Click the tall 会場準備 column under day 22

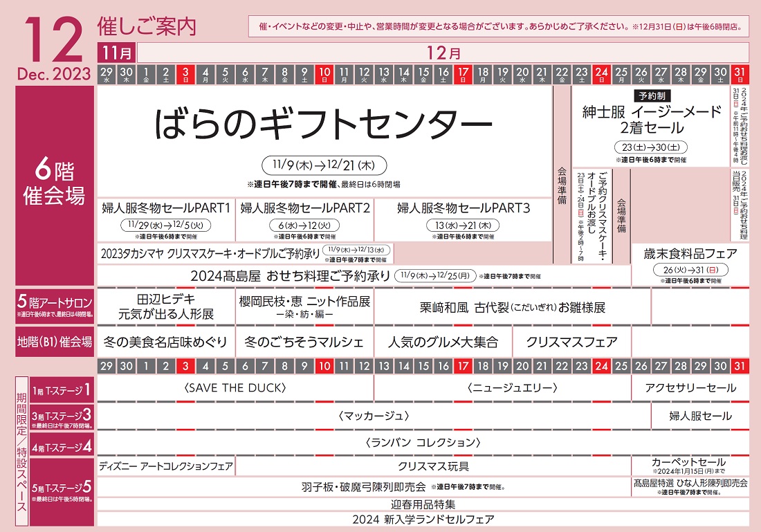[x=562, y=175]
